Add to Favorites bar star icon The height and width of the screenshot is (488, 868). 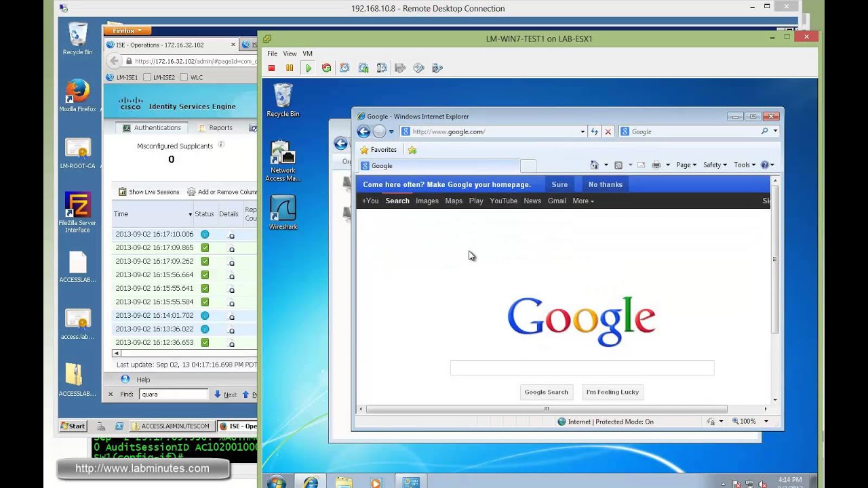click(412, 150)
